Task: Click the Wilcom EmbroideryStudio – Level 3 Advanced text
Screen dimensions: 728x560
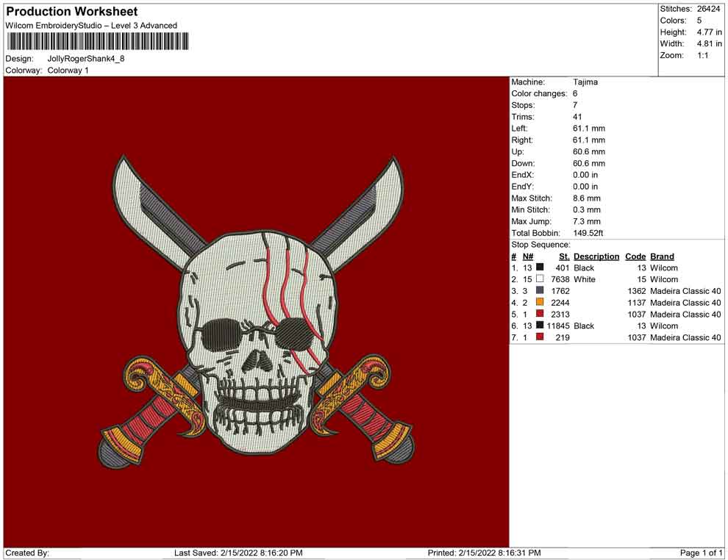Action: [91, 26]
